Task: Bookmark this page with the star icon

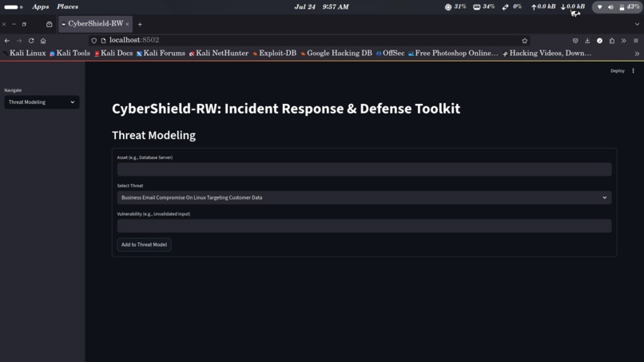Action: pyautogui.click(x=524, y=41)
